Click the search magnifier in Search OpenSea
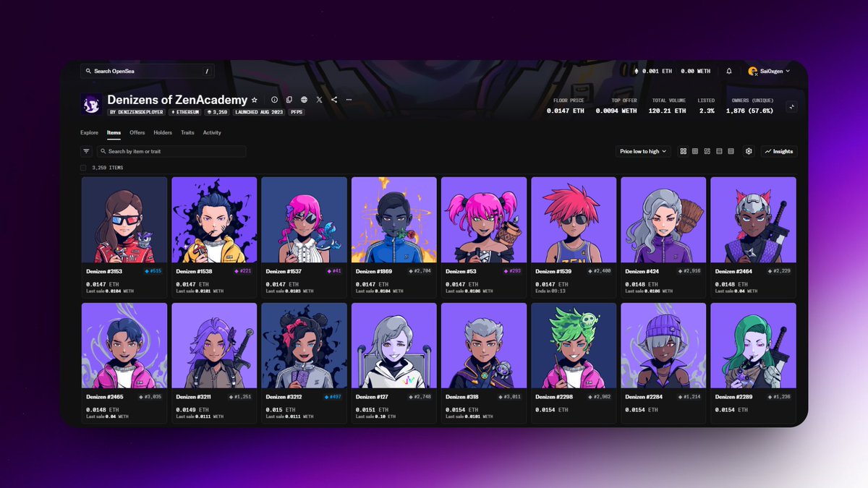The image size is (868, 488). (88, 72)
